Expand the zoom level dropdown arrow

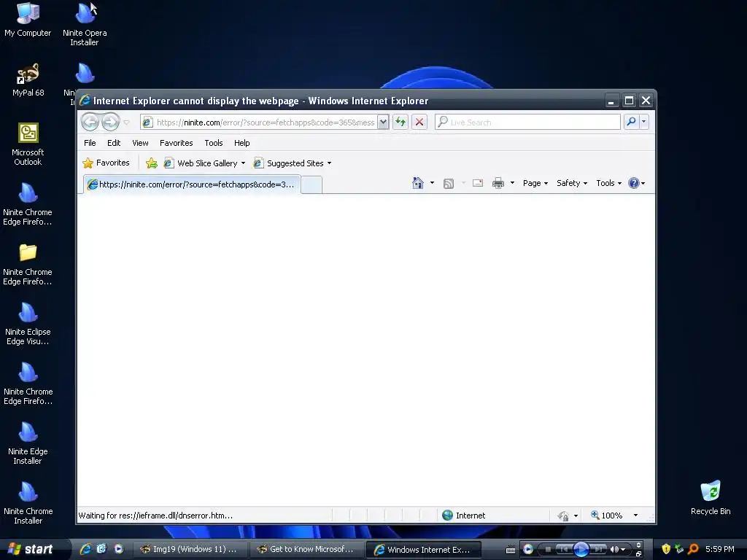635,516
